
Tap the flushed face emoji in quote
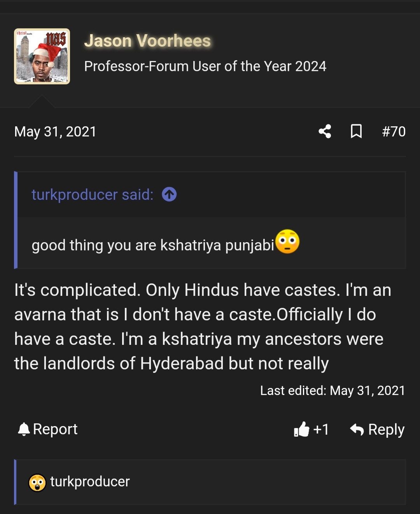(x=287, y=241)
